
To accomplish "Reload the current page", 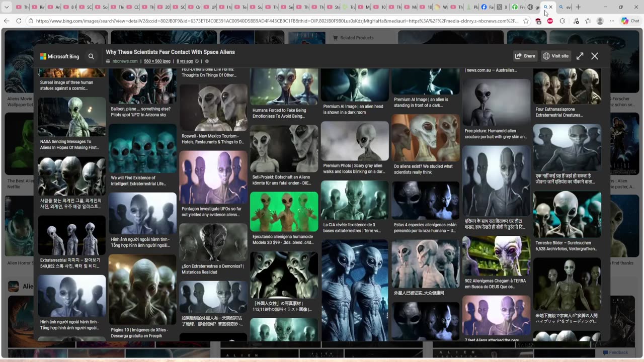I will point(19,21).
